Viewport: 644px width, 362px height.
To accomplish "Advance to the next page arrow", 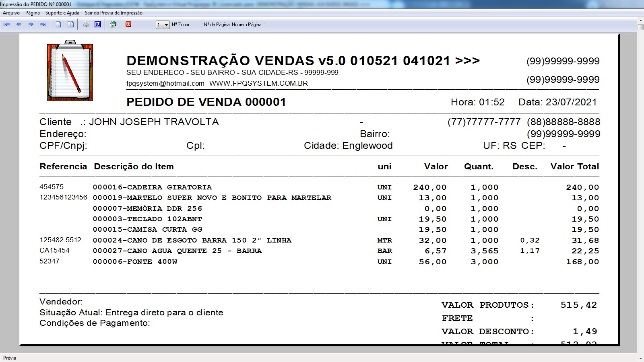I will [31, 25].
